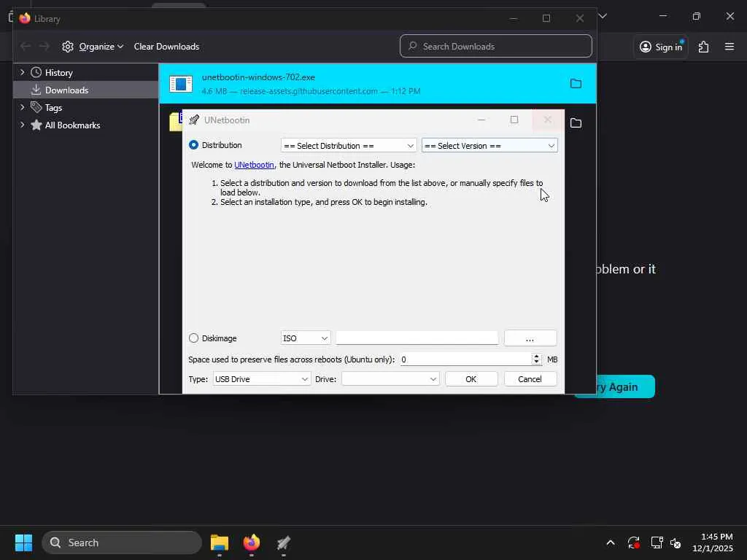
Task: Click the Try Again button on the page
Action: pyautogui.click(x=625, y=386)
